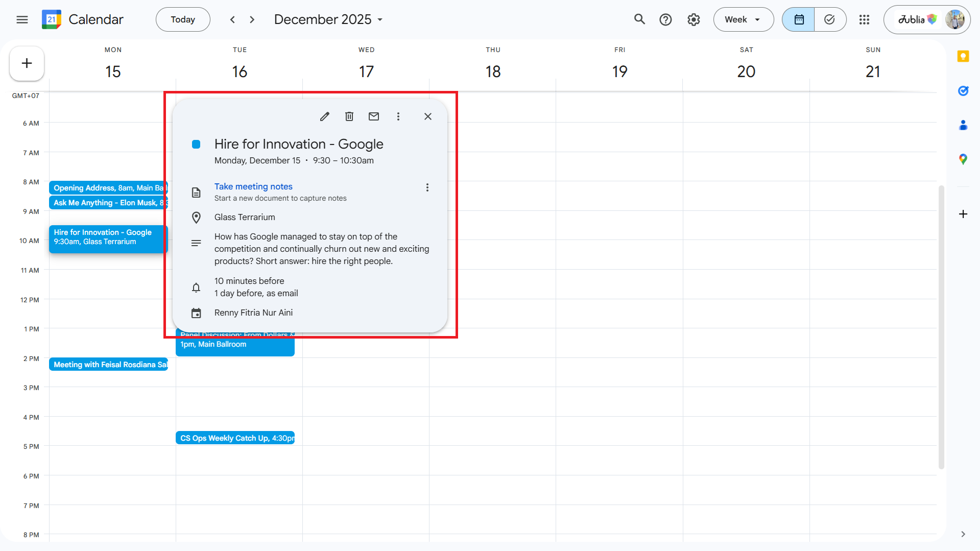Open the Support help icon
This screenshot has width=980, height=551.
coord(665,19)
